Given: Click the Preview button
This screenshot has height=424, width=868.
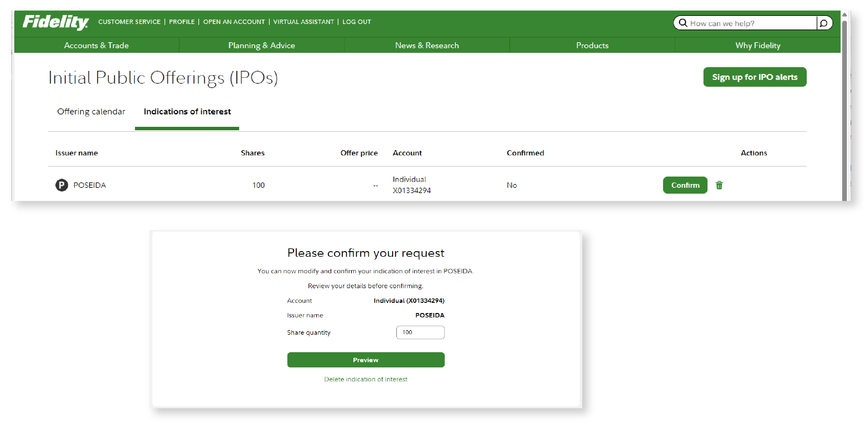Looking at the screenshot, I should pyautogui.click(x=366, y=360).
